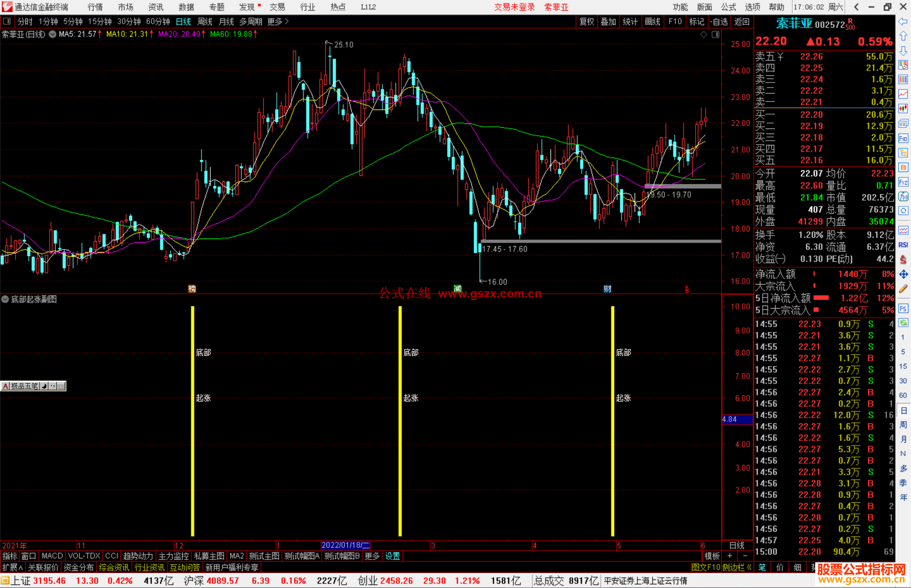Select yearly 年 period in right sidebar

903,497
